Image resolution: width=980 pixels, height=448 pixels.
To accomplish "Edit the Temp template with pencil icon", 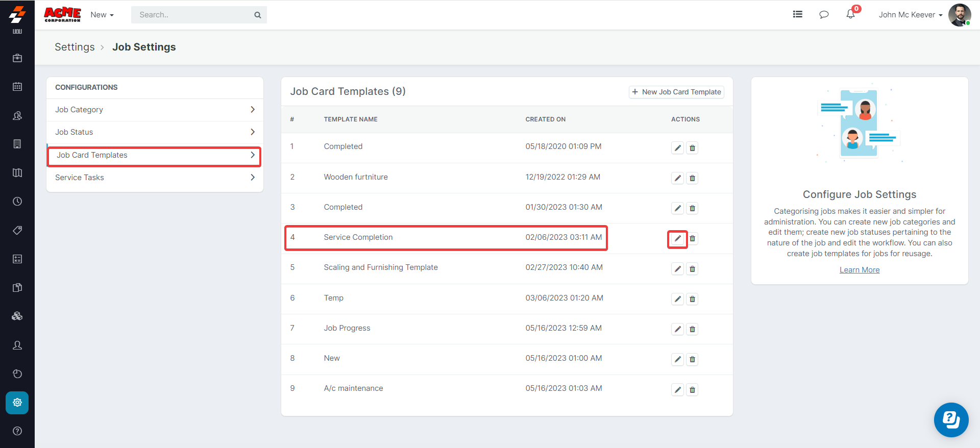I will (x=677, y=299).
